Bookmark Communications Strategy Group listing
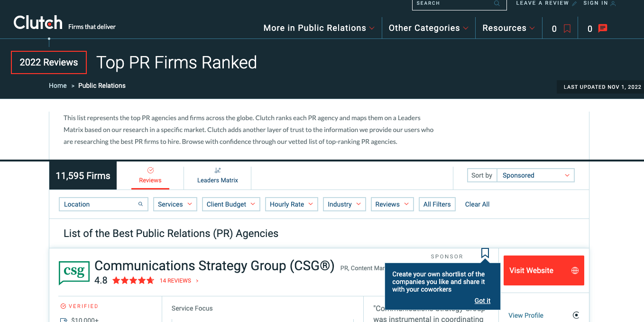The image size is (644, 322). tap(485, 253)
